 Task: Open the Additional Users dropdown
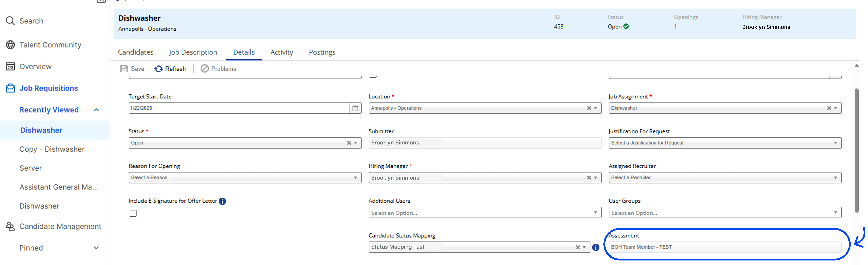coord(485,213)
